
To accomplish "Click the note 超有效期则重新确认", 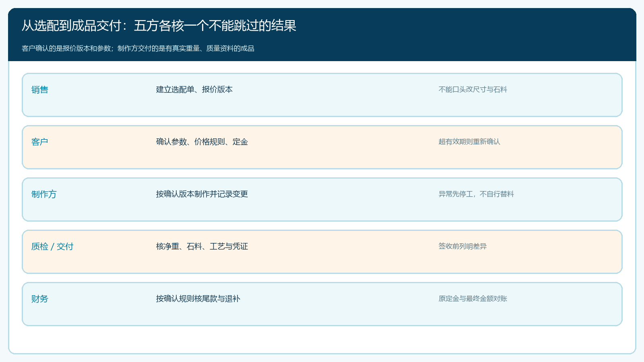I will pyautogui.click(x=469, y=142).
